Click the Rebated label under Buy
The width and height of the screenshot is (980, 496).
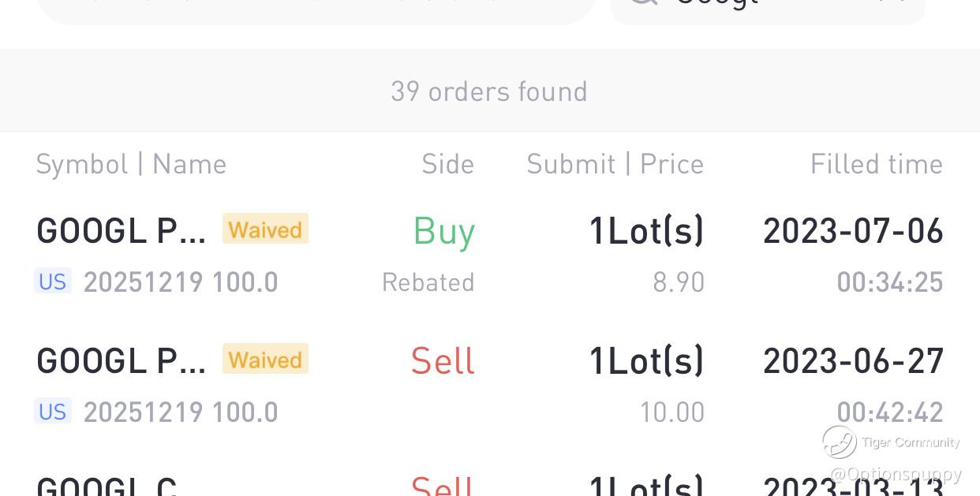[428, 282]
